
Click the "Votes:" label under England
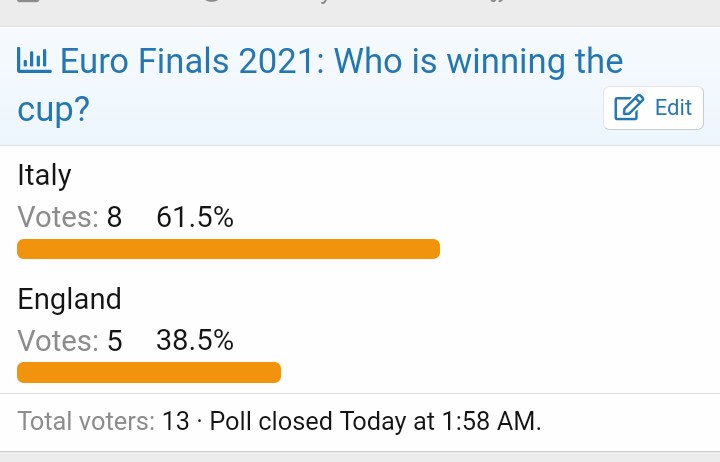coord(58,341)
